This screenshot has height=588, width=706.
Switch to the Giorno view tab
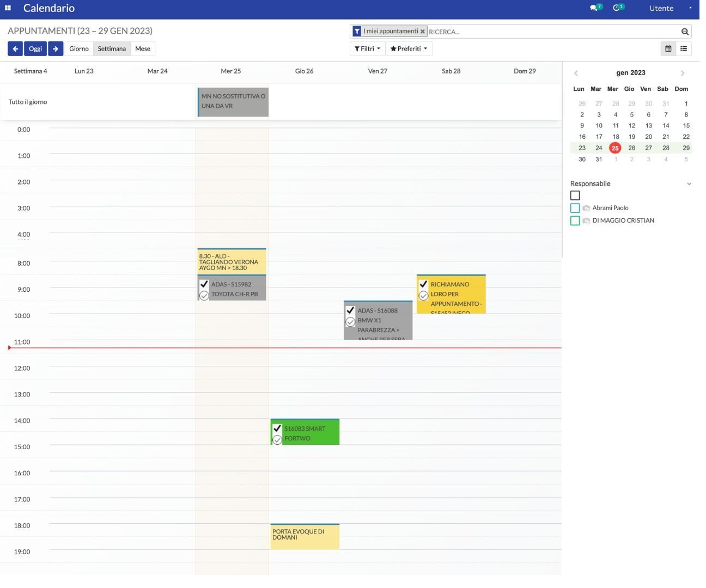[78, 48]
